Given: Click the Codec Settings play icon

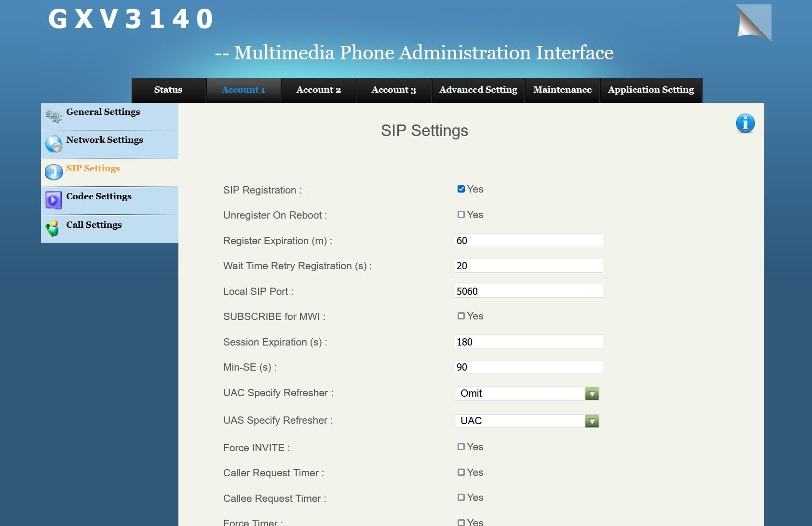Looking at the screenshot, I should pos(54,200).
